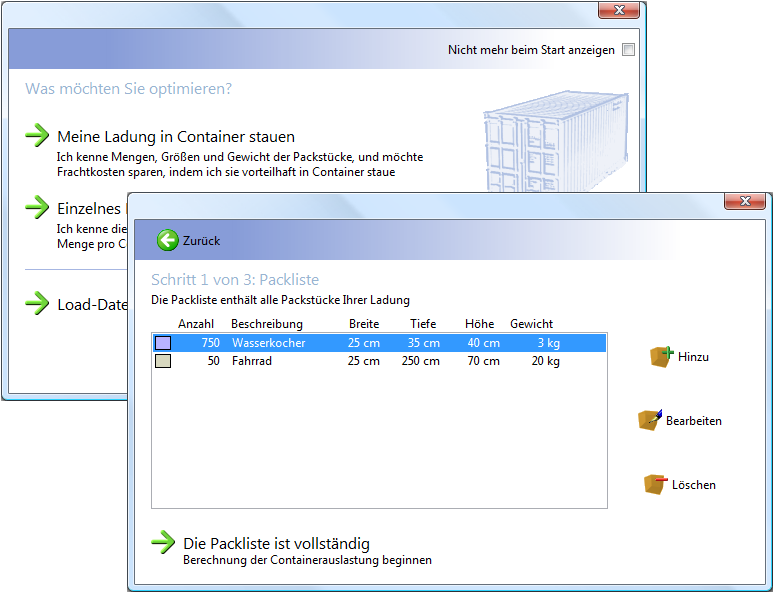
Task: Click green arrow beside 'Die Packliste ist vollständig'
Action: pos(163,542)
